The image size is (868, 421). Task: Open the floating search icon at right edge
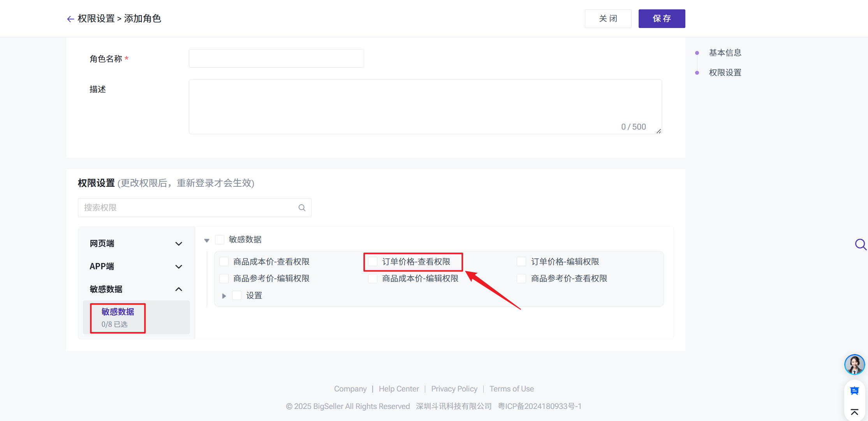860,245
